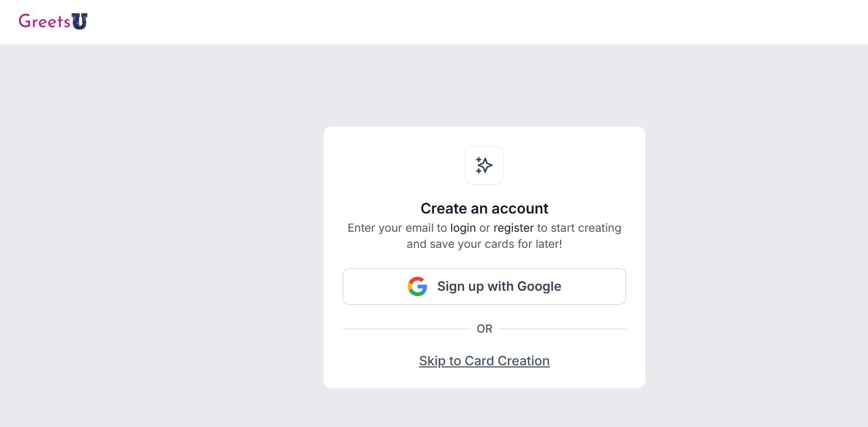
Task: Click the "and save your cards for later!" line
Action: coord(484,244)
